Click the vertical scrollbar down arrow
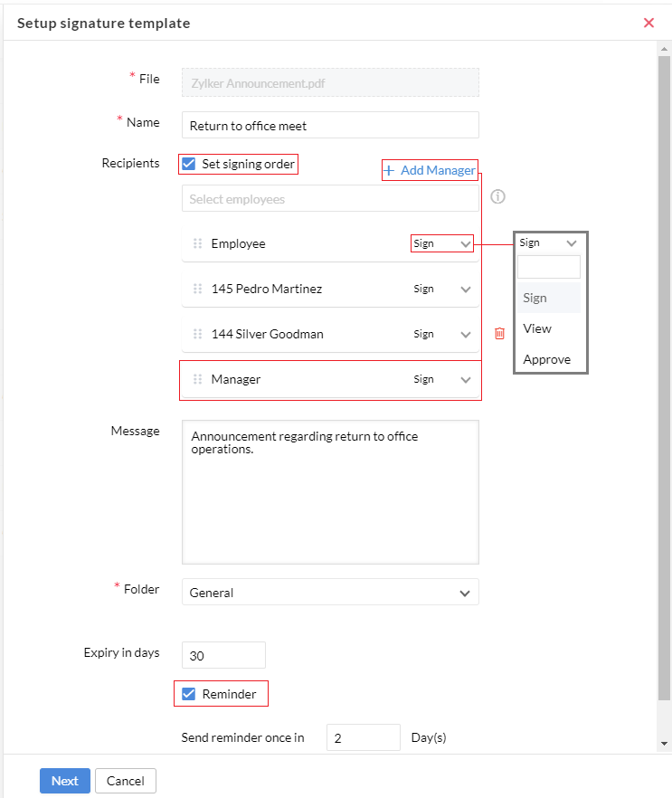Screen dimensions: 672x798 pyautogui.click(x=665, y=744)
